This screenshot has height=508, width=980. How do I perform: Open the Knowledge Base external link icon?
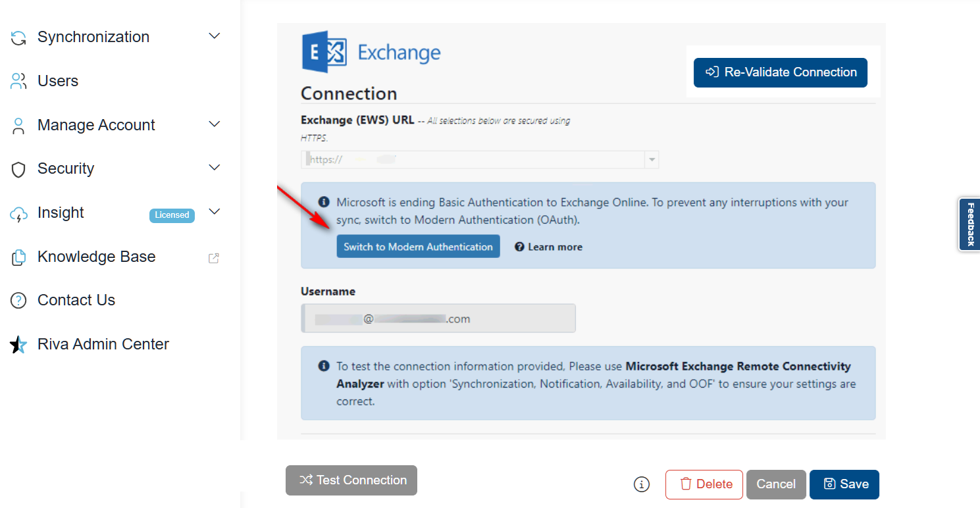[213, 258]
